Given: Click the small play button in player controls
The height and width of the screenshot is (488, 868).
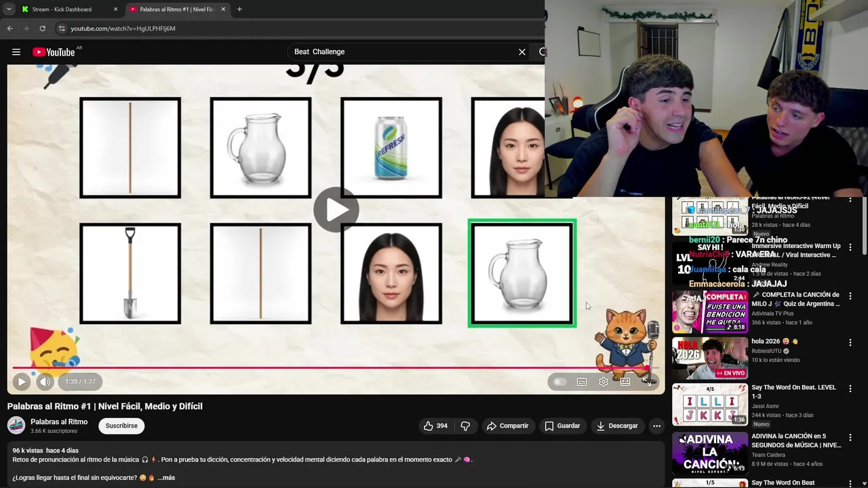Looking at the screenshot, I should coord(22,382).
